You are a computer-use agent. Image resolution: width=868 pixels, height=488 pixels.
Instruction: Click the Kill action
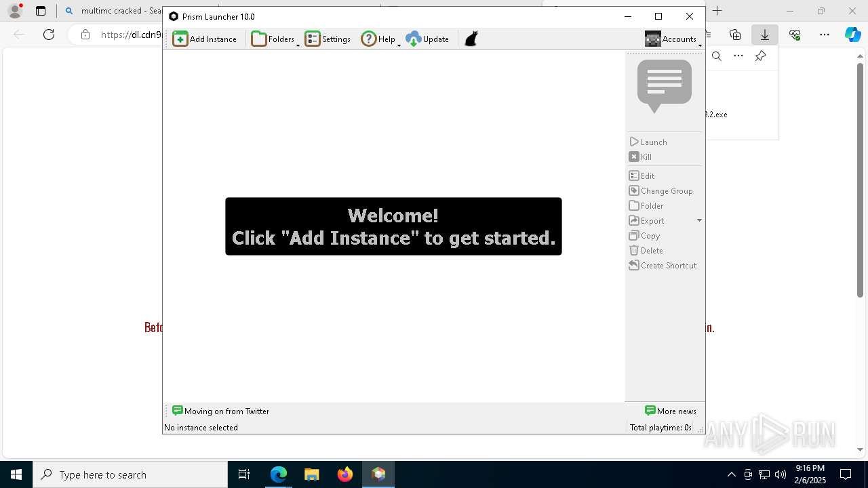[x=640, y=157]
